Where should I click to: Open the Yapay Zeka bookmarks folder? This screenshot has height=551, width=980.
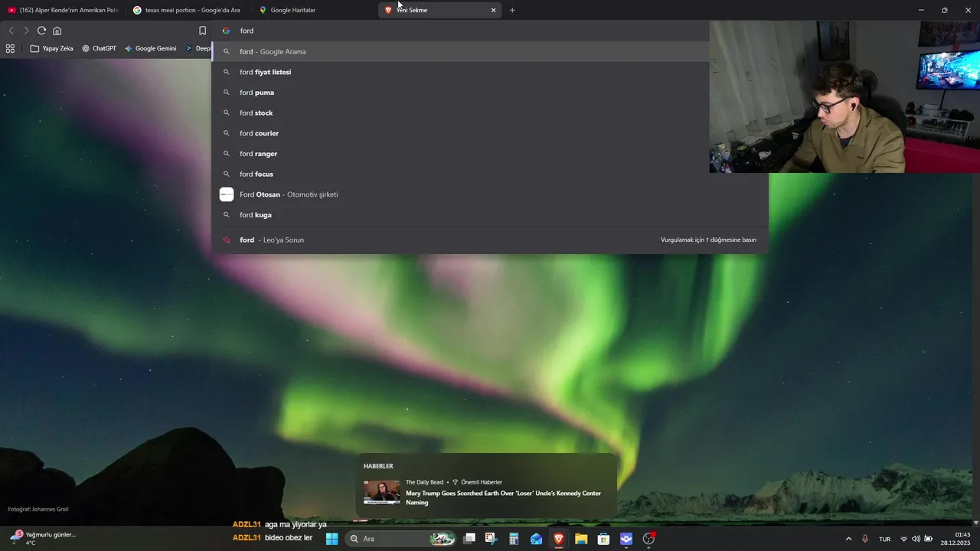[52, 48]
